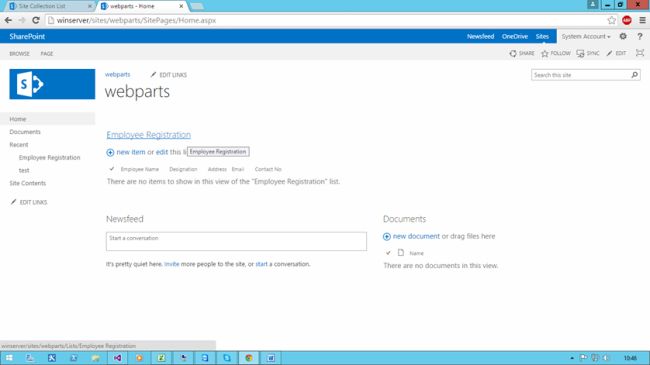Open Site Contents in the left navigation
Image resolution: width=650 pixels, height=365 pixels.
pos(27,183)
